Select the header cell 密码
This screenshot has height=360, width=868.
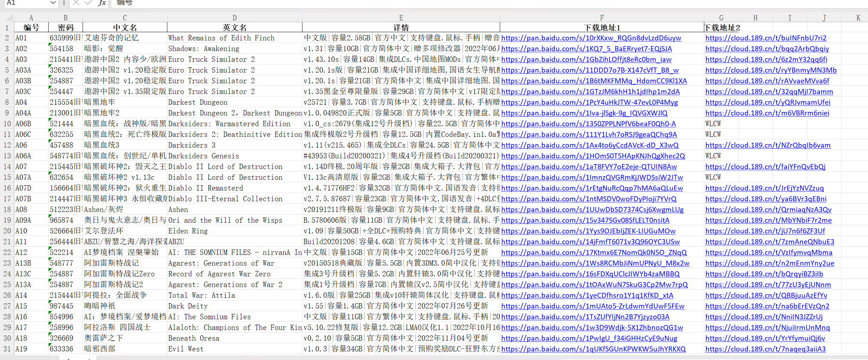click(65, 28)
